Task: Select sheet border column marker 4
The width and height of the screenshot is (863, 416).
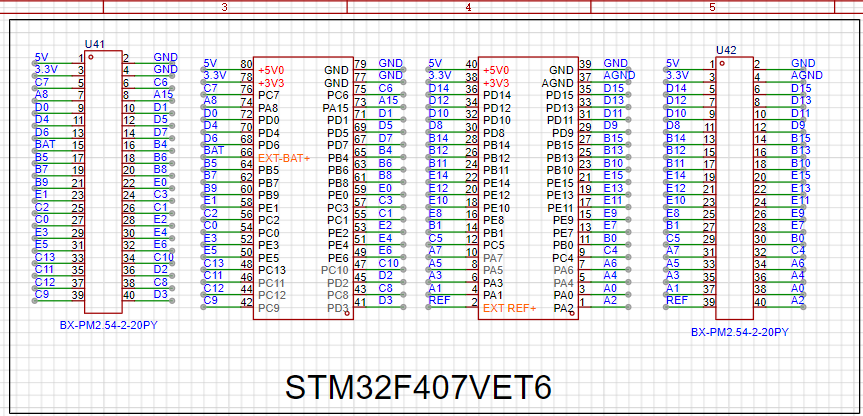Action: pyautogui.click(x=468, y=7)
